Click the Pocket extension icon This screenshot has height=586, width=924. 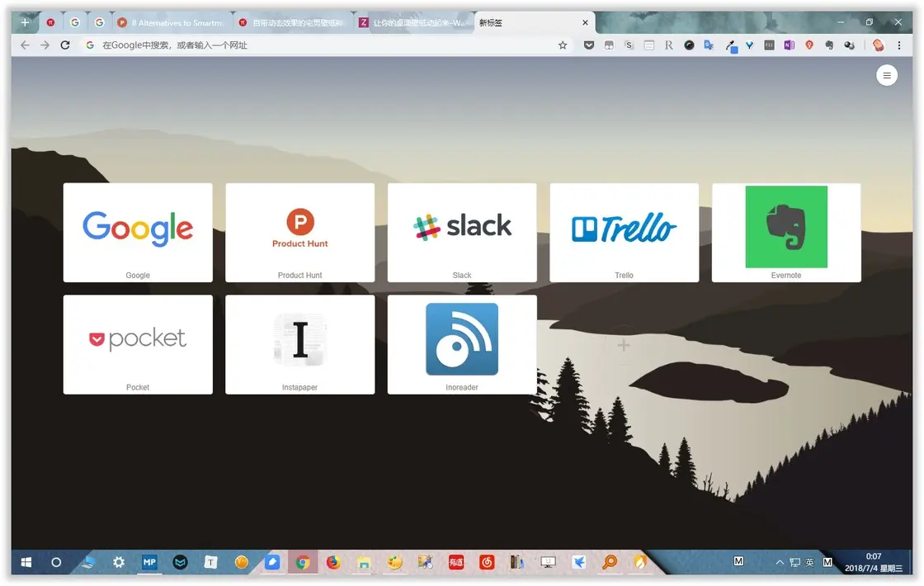pyautogui.click(x=589, y=45)
